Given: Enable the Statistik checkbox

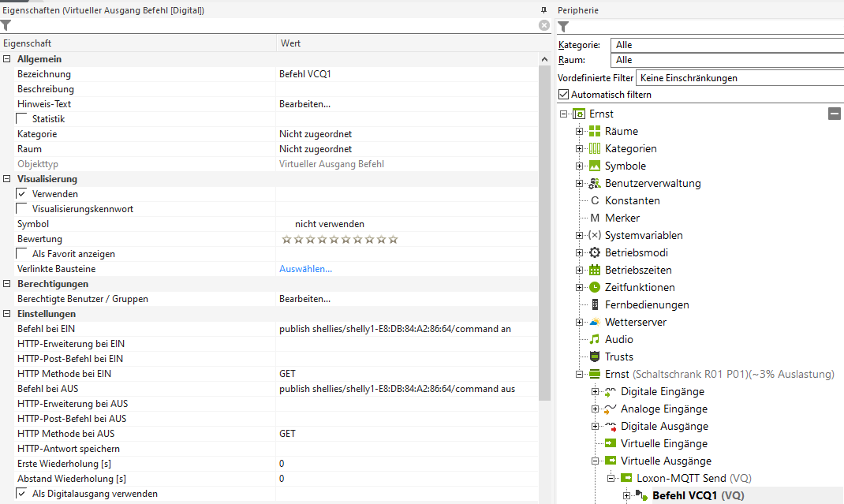Looking at the screenshot, I should pos(22,119).
